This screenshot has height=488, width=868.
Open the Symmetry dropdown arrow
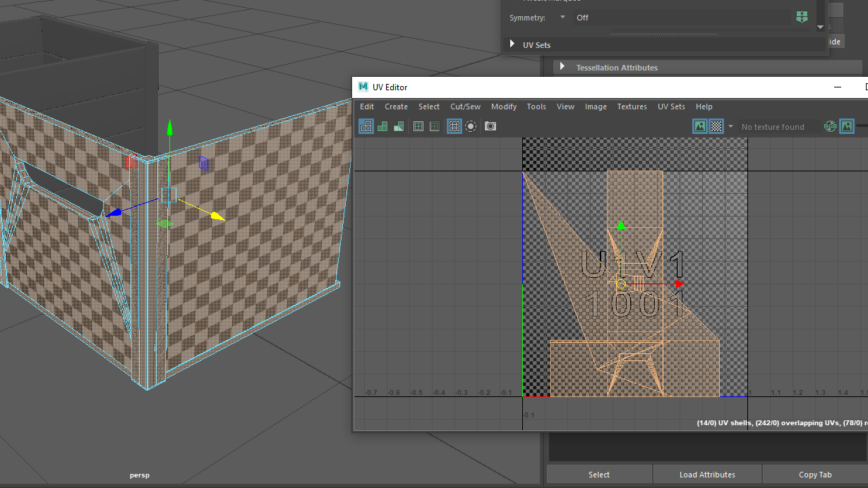(x=562, y=18)
